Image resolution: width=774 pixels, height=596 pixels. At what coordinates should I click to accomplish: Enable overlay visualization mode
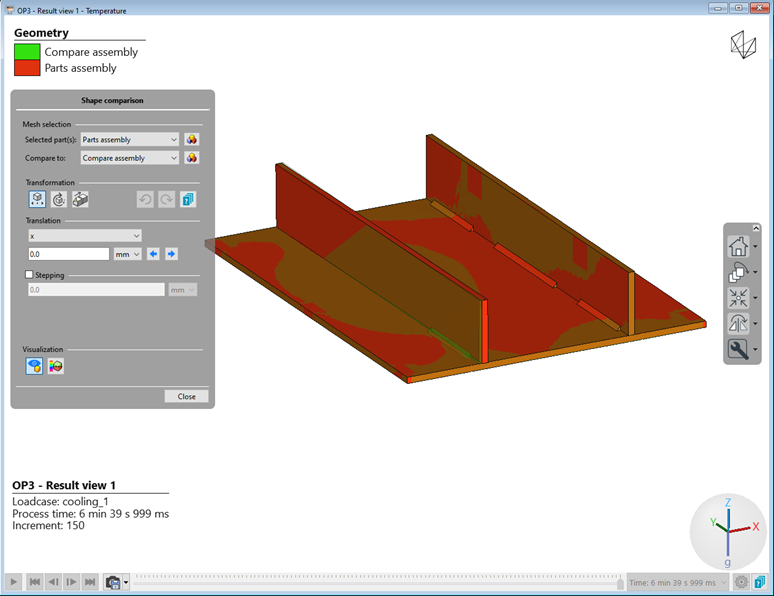click(34, 366)
